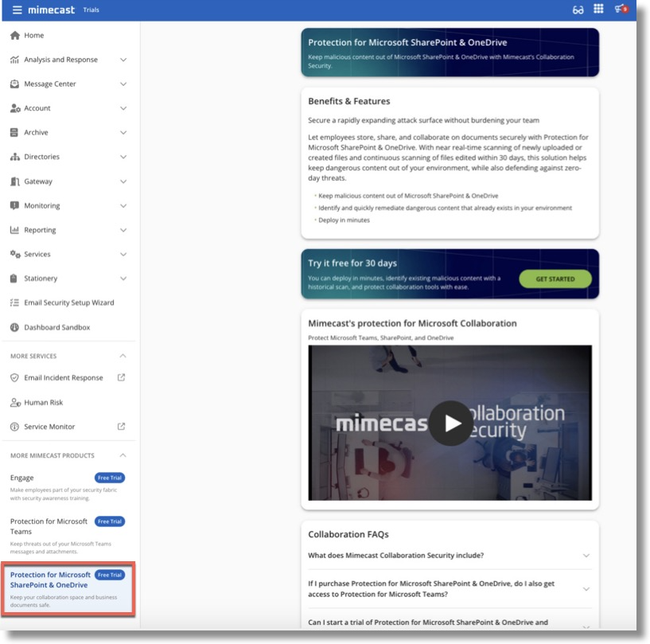Click the Reporting bar-chart icon
Screen dimensions: 650x644
pyautogui.click(x=13, y=229)
